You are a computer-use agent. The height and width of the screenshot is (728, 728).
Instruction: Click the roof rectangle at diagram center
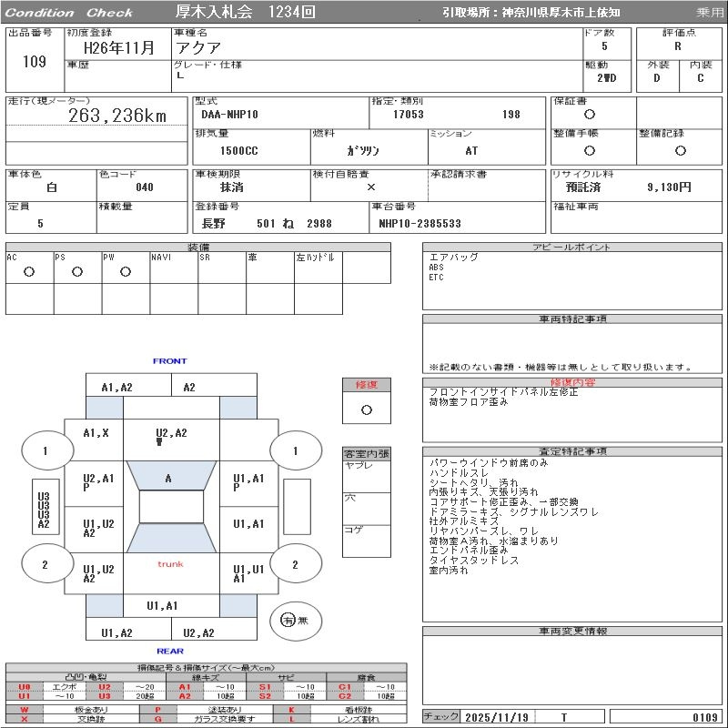coord(171,507)
